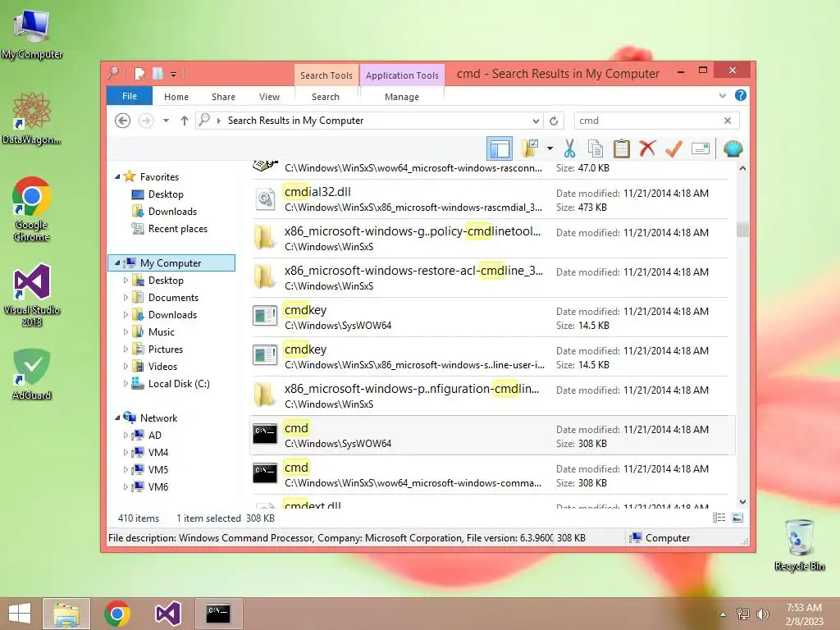Open Visual Studio from the taskbar
Screen dimensions: 840x630
[167, 614]
